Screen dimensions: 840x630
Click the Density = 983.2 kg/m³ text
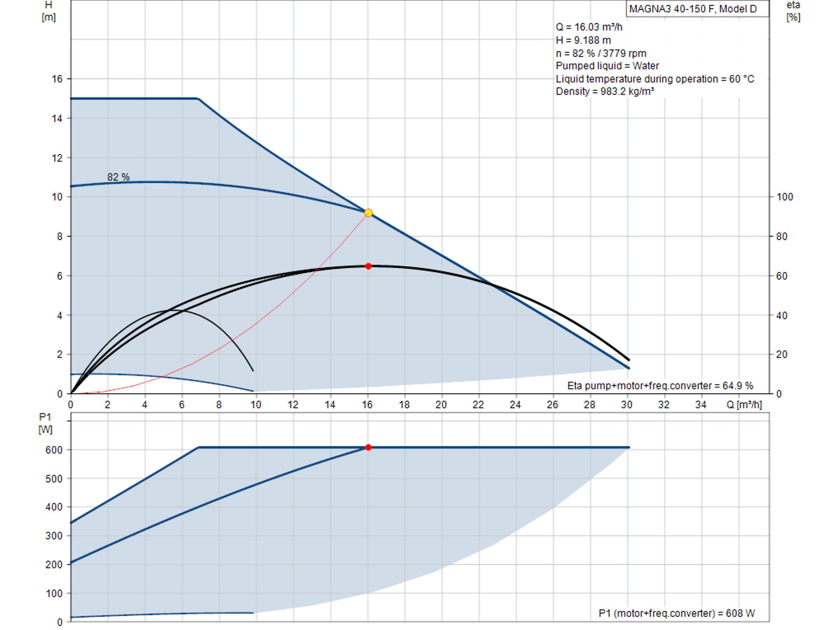[605, 91]
